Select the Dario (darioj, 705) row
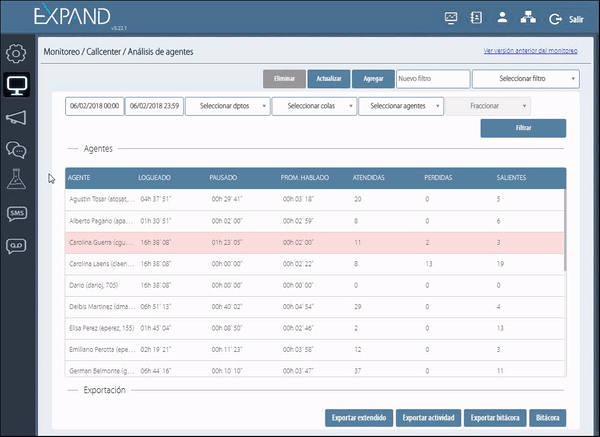 click(314, 285)
